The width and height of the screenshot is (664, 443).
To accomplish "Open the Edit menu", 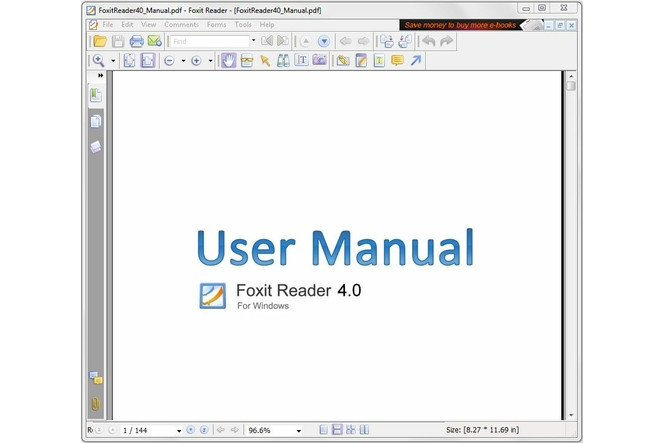I will [127, 25].
